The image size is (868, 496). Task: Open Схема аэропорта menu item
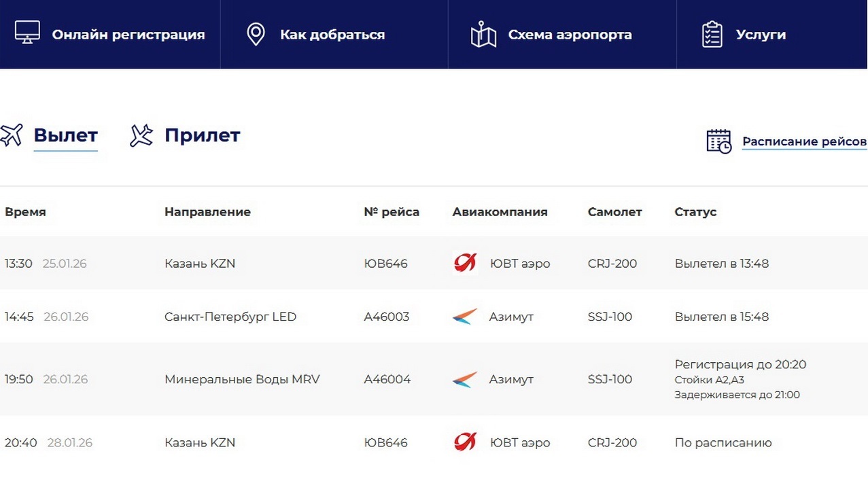tap(570, 35)
